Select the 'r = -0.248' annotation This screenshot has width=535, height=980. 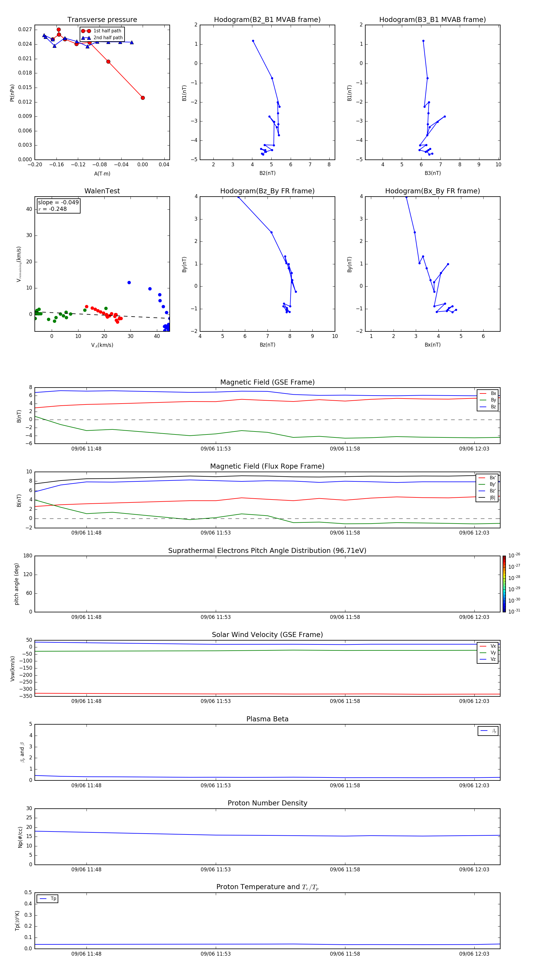(x=53, y=209)
